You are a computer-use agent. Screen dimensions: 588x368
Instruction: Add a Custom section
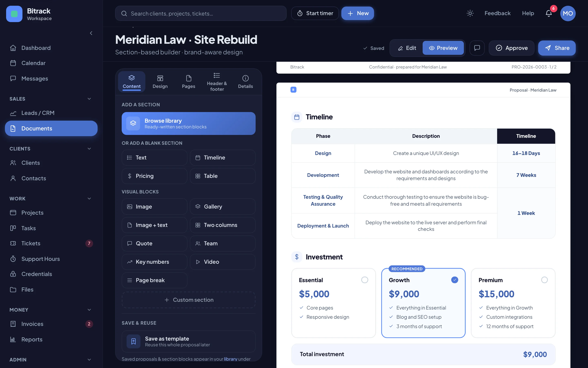(189, 300)
